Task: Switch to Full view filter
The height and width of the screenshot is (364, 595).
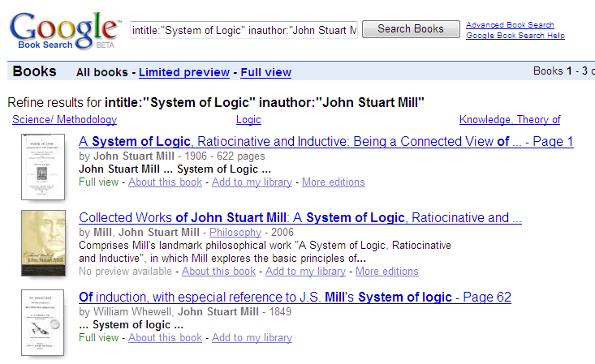Action: [x=265, y=72]
